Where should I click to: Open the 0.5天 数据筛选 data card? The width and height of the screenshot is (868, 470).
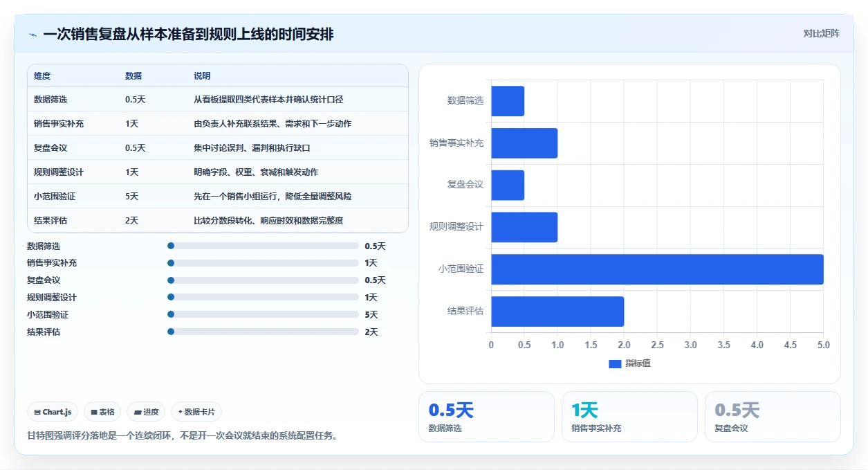(x=486, y=417)
